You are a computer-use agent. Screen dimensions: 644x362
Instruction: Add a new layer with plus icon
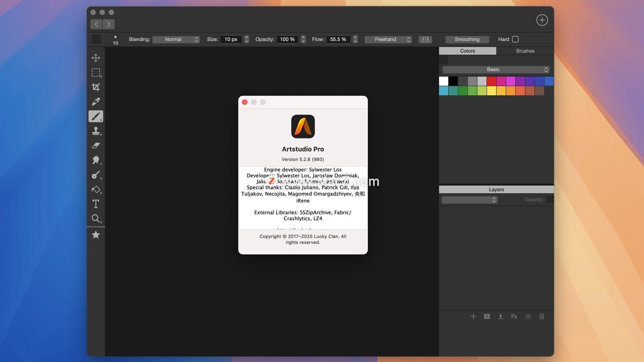tap(473, 316)
